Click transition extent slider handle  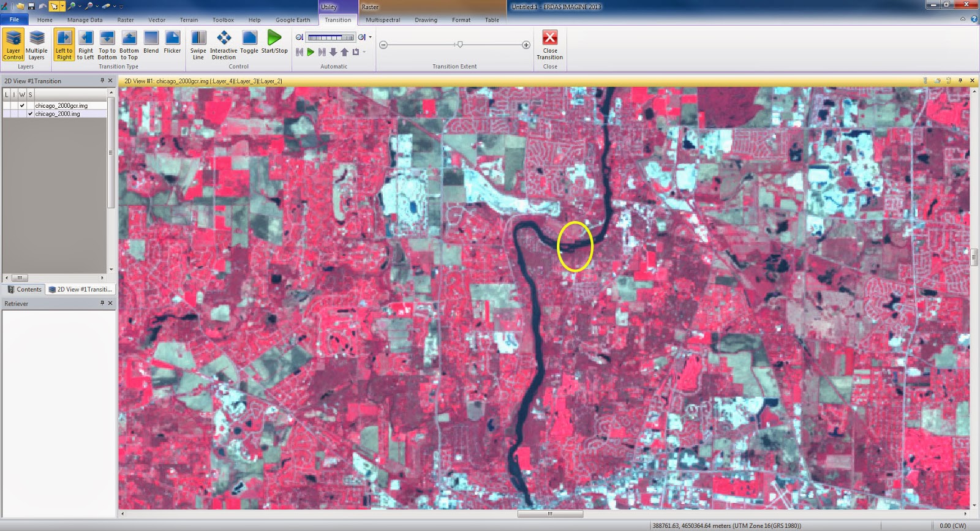coord(459,44)
